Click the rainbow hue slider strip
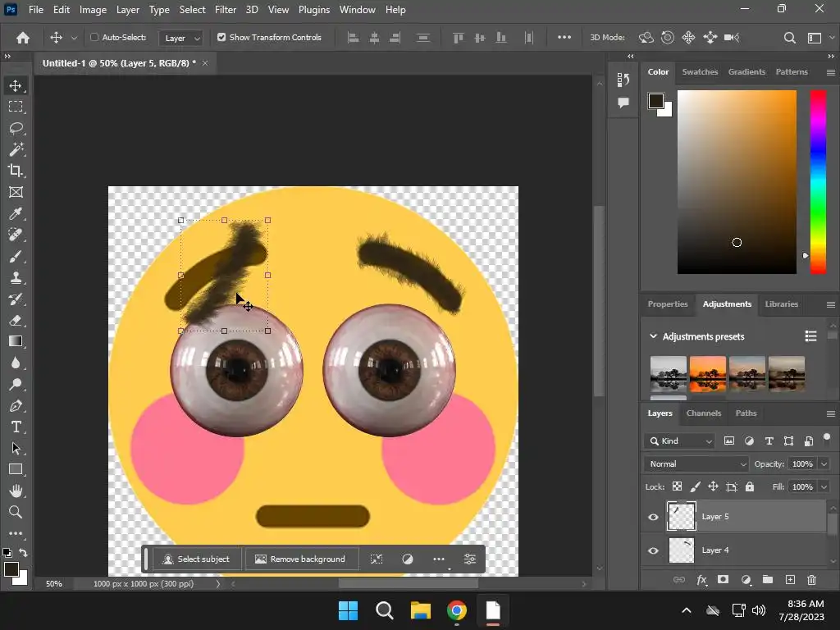840x630 pixels. (818, 180)
